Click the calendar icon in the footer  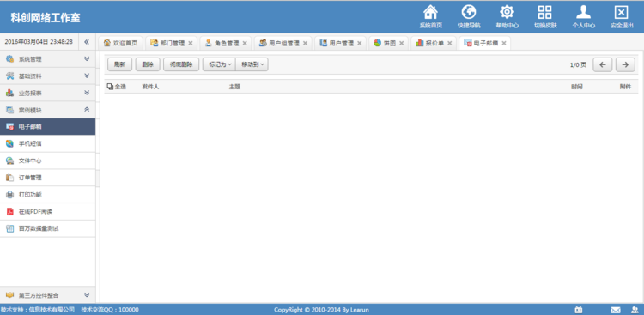coord(578,310)
